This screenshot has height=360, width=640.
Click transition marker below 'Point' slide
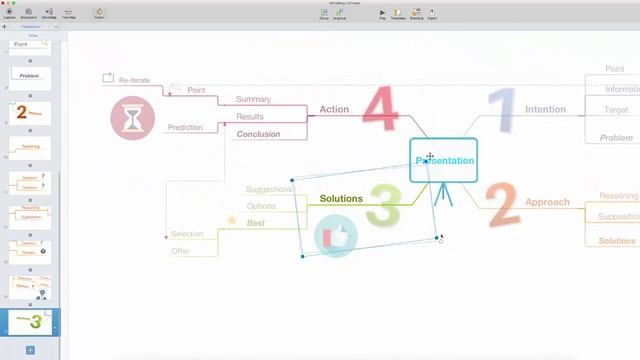click(30, 61)
